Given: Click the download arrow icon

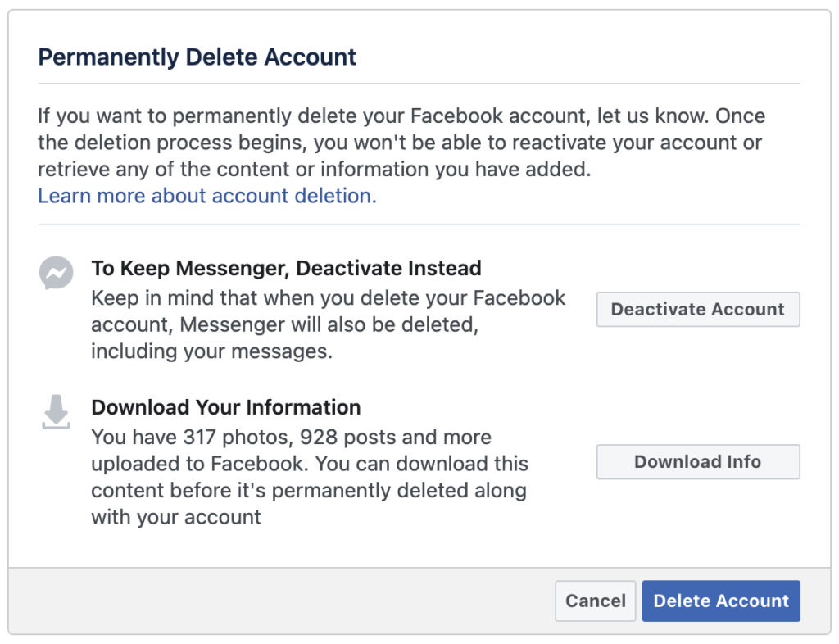Looking at the screenshot, I should pyautogui.click(x=56, y=412).
